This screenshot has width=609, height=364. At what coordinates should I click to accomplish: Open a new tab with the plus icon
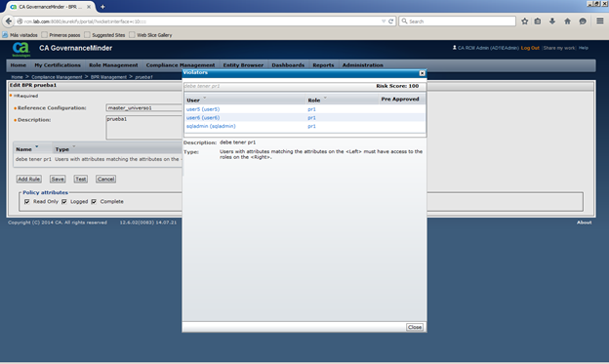(x=102, y=7)
